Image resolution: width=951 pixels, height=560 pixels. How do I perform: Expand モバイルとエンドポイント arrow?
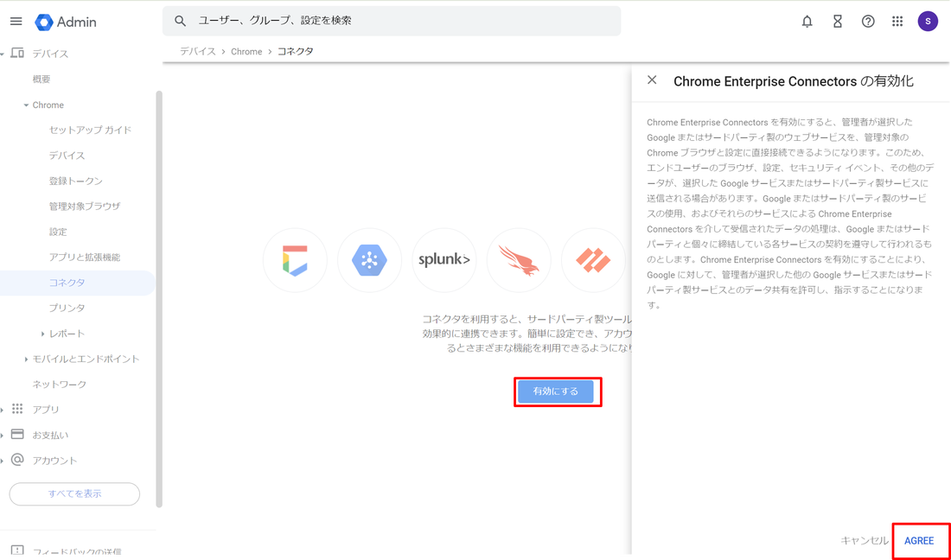pyautogui.click(x=26, y=360)
